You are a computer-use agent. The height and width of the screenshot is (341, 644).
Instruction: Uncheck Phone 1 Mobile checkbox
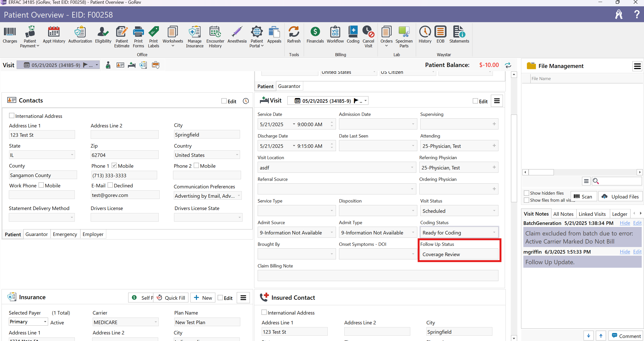click(x=114, y=165)
